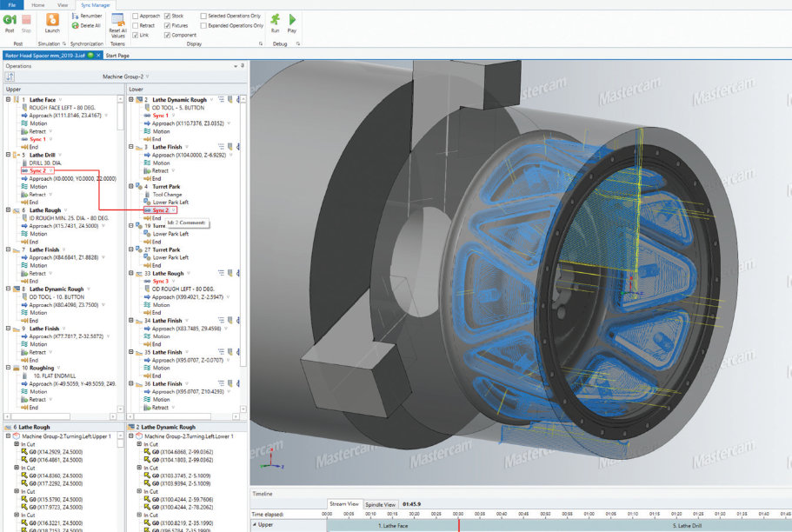The height and width of the screenshot is (532, 792).
Task: Click the Motion icon under Lathe Drill
Action: tap(24, 186)
